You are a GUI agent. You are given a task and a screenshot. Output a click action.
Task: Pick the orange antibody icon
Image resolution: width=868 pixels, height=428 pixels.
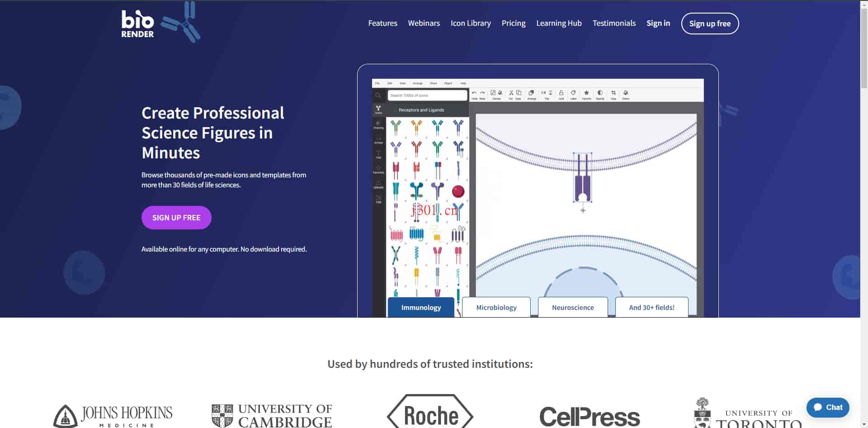pos(416,128)
